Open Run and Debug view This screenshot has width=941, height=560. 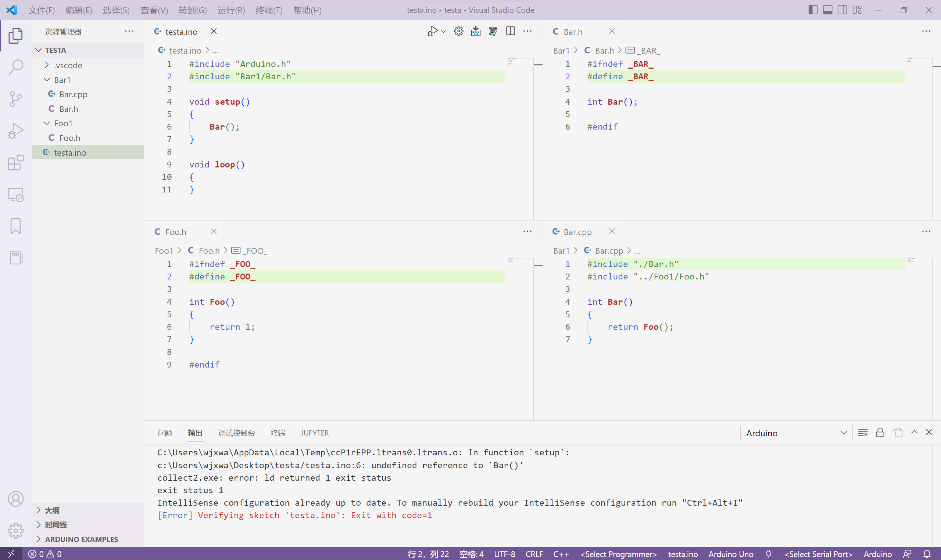click(x=15, y=131)
